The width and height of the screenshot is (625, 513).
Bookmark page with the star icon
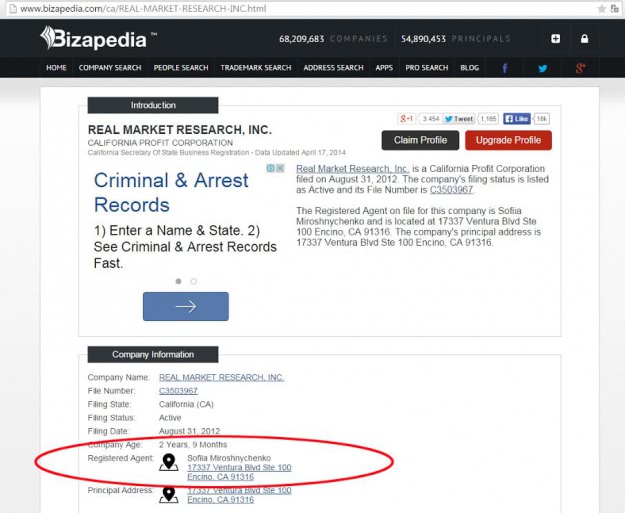[x=601, y=8]
